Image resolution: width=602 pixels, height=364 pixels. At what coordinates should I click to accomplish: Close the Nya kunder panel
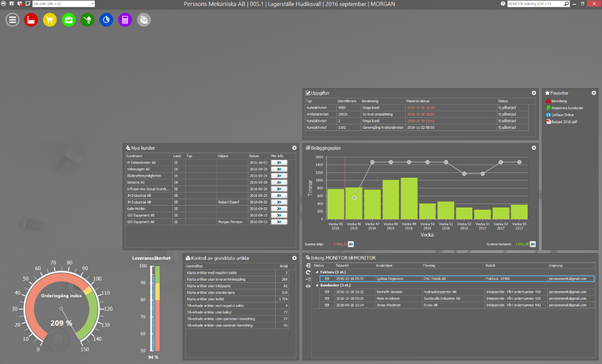click(294, 148)
